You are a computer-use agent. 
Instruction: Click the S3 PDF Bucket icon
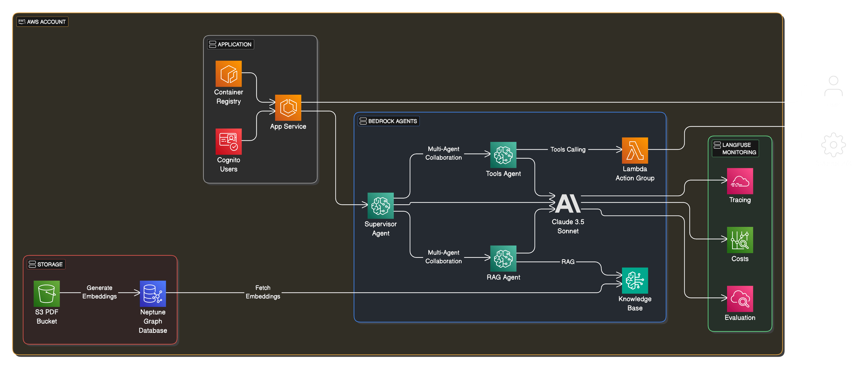click(46, 294)
